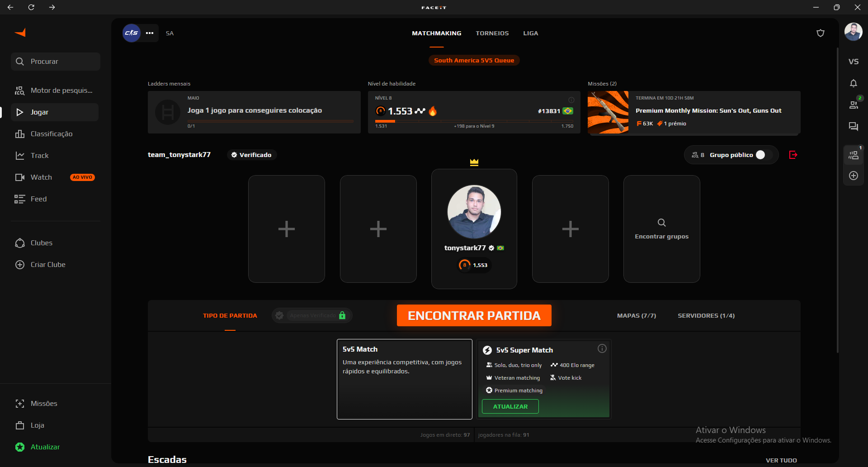Toggle the Grupo público switch
The width and height of the screenshot is (868, 467).
(764, 155)
